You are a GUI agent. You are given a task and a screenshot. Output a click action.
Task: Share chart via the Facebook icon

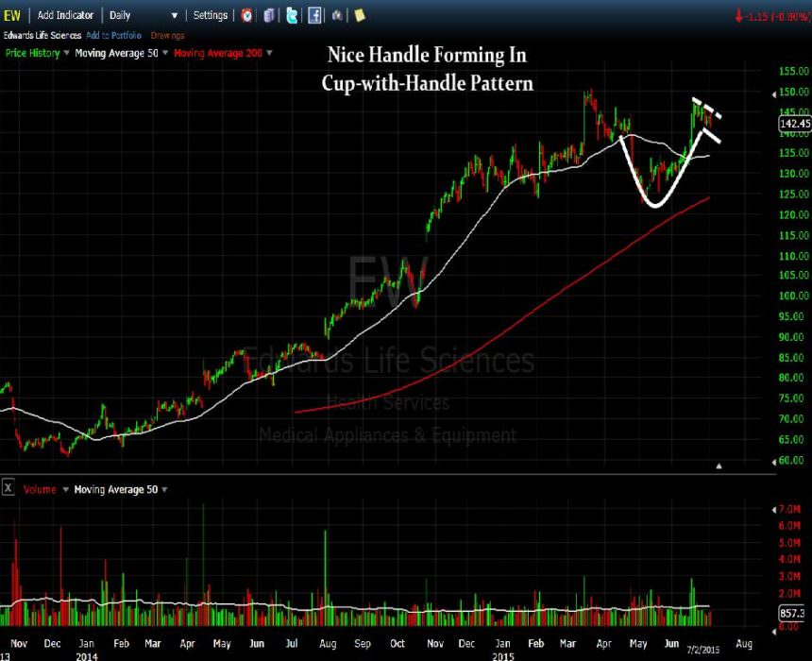[314, 15]
